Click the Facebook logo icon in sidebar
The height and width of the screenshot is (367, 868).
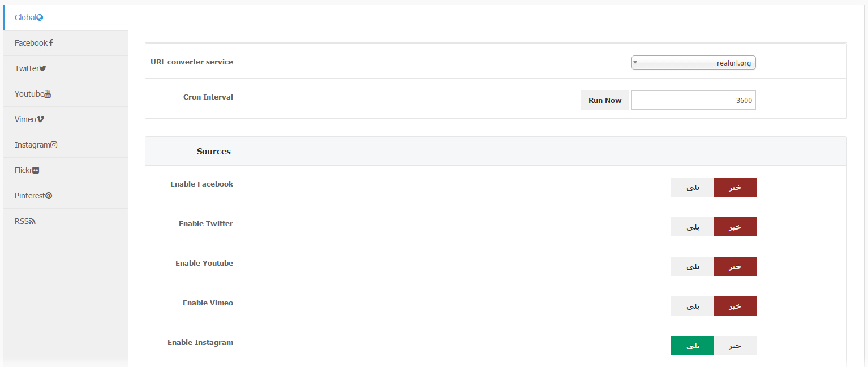coord(51,43)
